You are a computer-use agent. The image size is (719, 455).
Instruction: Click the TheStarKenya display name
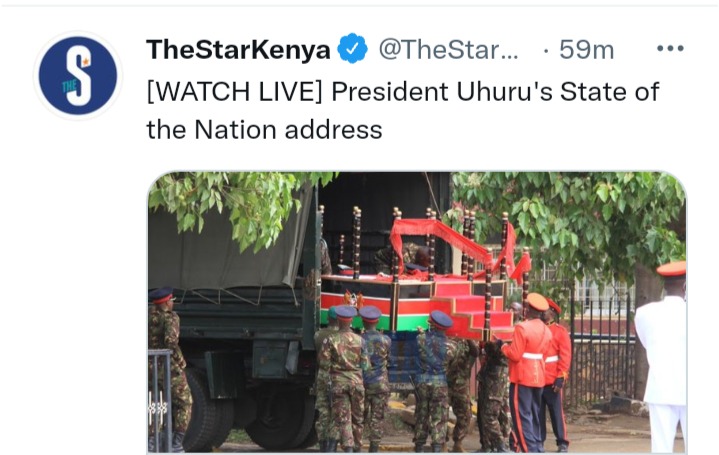pyautogui.click(x=238, y=49)
